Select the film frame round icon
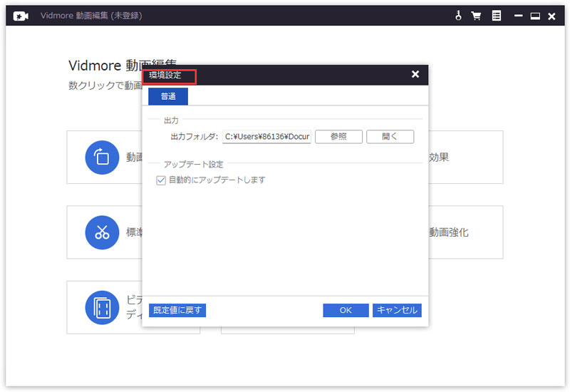 tap(102, 308)
